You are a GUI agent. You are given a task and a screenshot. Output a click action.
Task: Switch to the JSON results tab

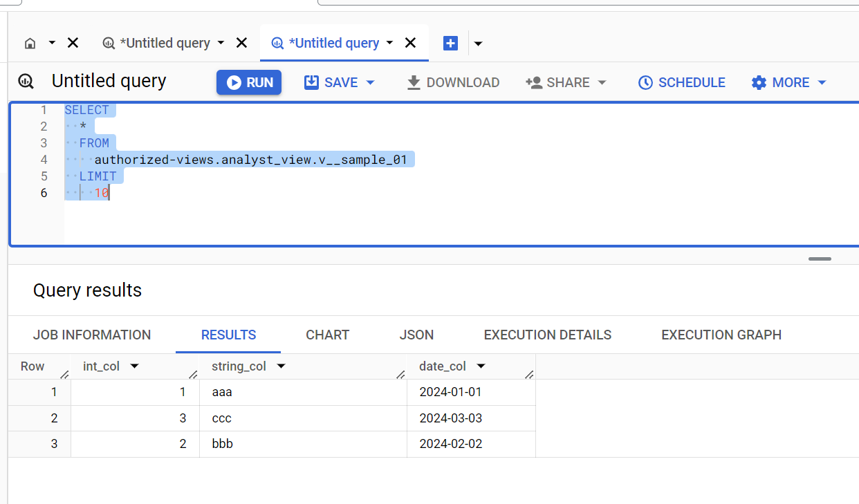pos(416,335)
